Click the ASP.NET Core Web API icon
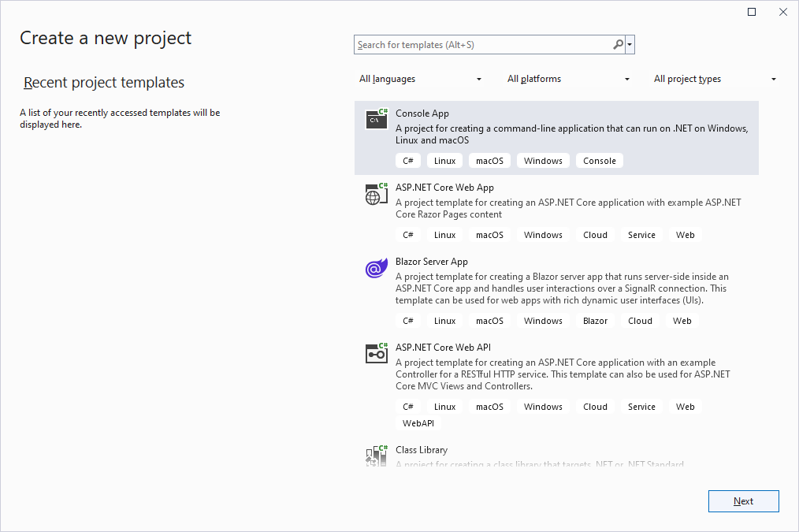This screenshot has height=532, width=799. 377,353
